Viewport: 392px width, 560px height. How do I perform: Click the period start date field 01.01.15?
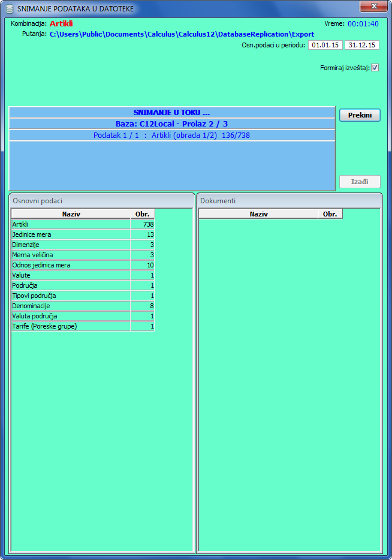(325, 46)
